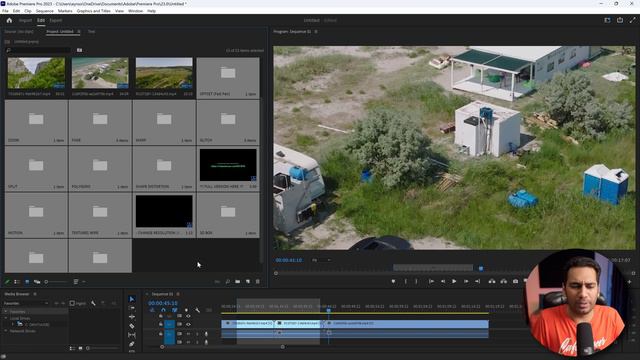Switch Project panel to Icon view

pyautogui.click(x=27, y=282)
